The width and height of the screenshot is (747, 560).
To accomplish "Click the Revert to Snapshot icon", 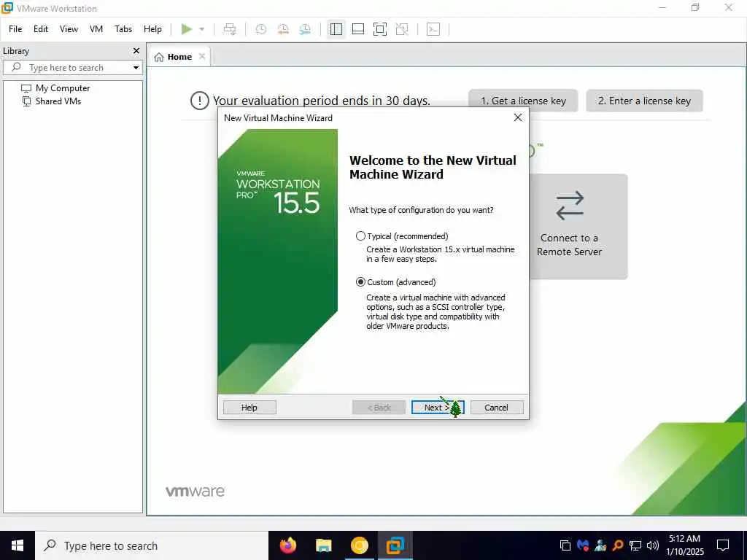I will 283,29.
